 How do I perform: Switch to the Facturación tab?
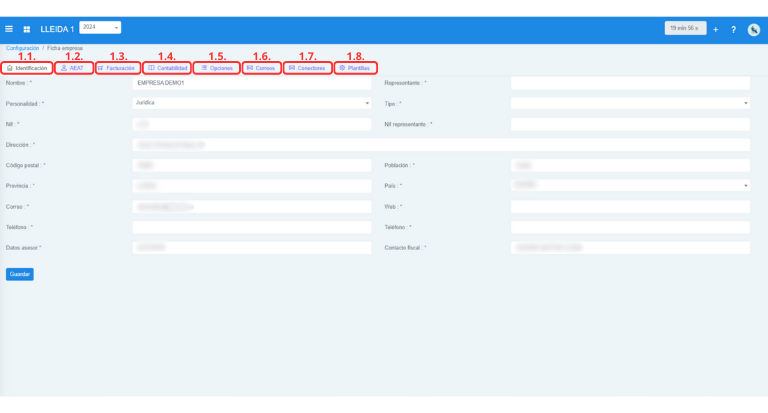(x=118, y=68)
